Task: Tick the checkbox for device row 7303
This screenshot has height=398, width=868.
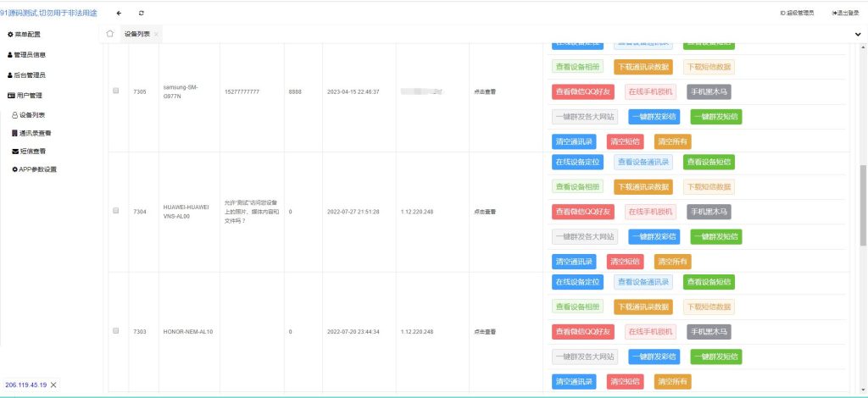Action: [x=115, y=330]
